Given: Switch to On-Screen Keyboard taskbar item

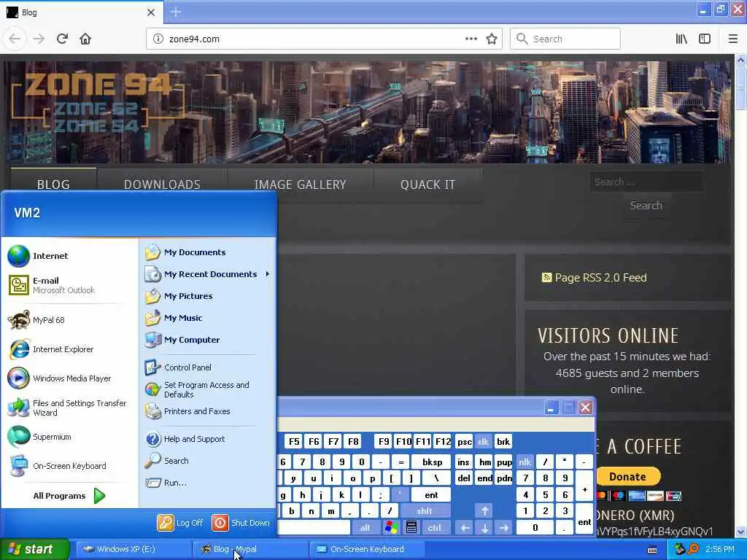Looking at the screenshot, I should (x=367, y=549).
